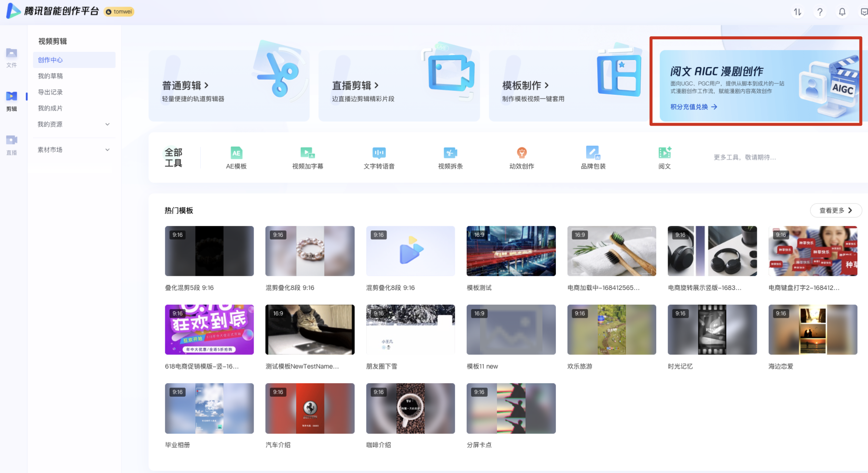The image size is (868, 473).
Task: Open the help question mark icon
Action: [x=820, y=12]
